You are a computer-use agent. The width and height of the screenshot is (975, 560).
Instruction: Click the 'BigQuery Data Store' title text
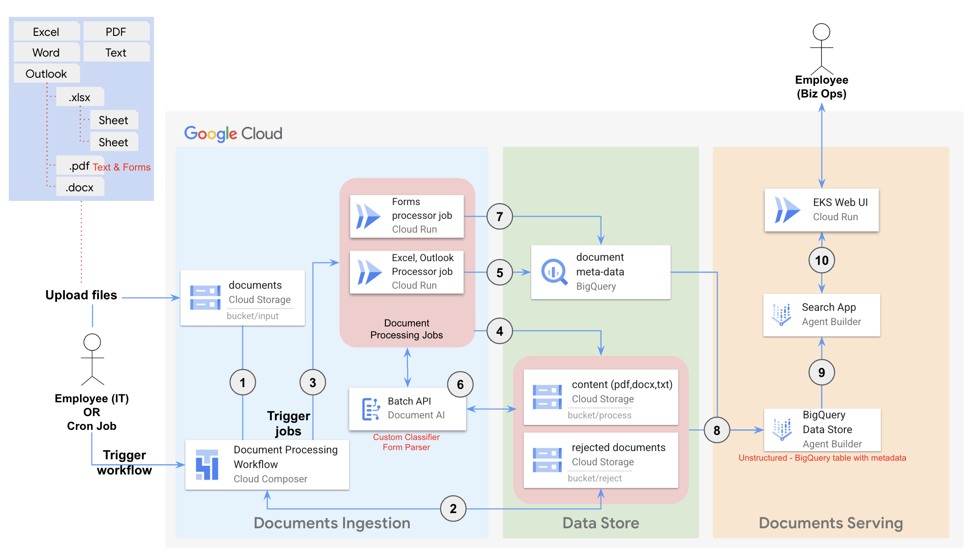tap(827, 422)
